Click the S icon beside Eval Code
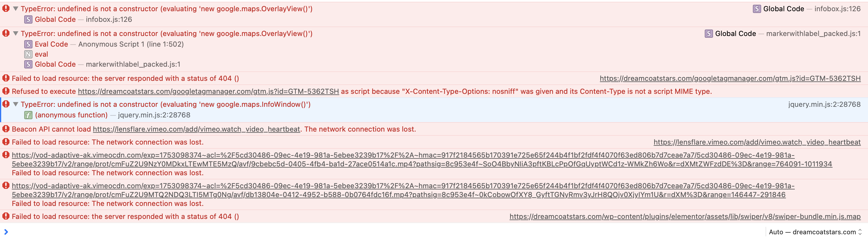 [28, 44]
